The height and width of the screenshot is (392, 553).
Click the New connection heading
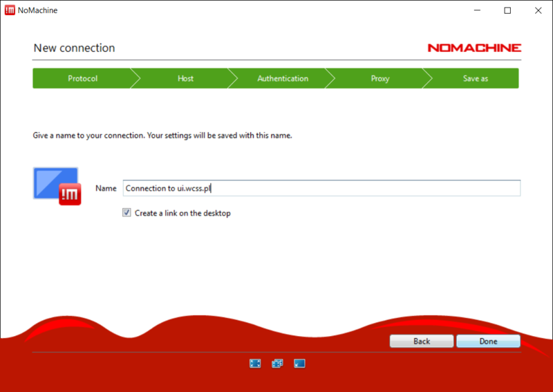(74, 48)
